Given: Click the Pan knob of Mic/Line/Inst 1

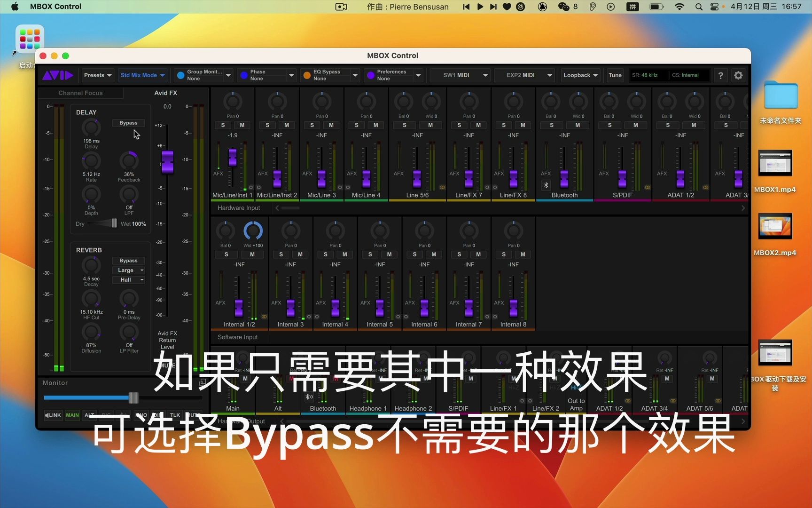Looking at the screenshot, I should tap(233, 102).
